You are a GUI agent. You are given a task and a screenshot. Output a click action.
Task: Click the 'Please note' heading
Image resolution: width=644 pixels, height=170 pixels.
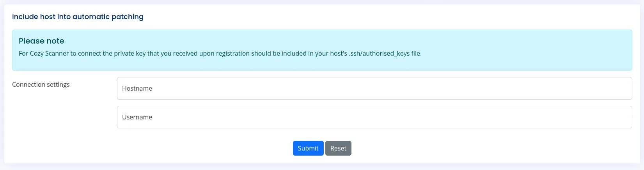pyautogui.click(x=41, y=41)
